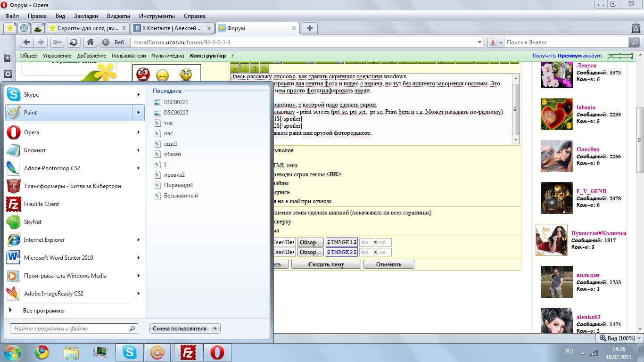Expand Internet Explorer submenu arrow

tap(139, 240)
